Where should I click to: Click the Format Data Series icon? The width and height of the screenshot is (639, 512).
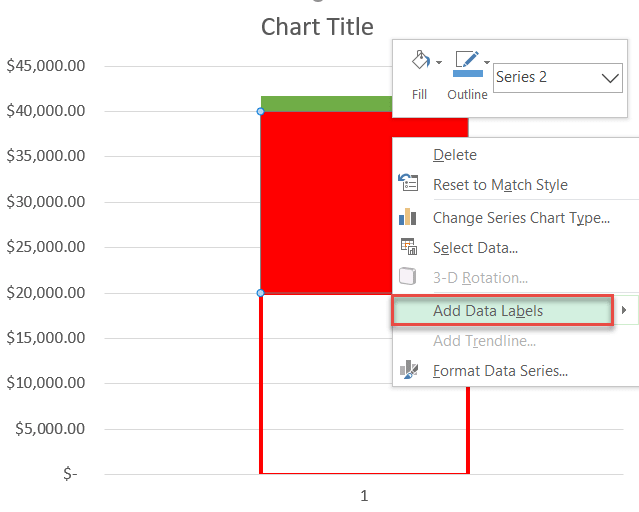(x=408, y=370)
